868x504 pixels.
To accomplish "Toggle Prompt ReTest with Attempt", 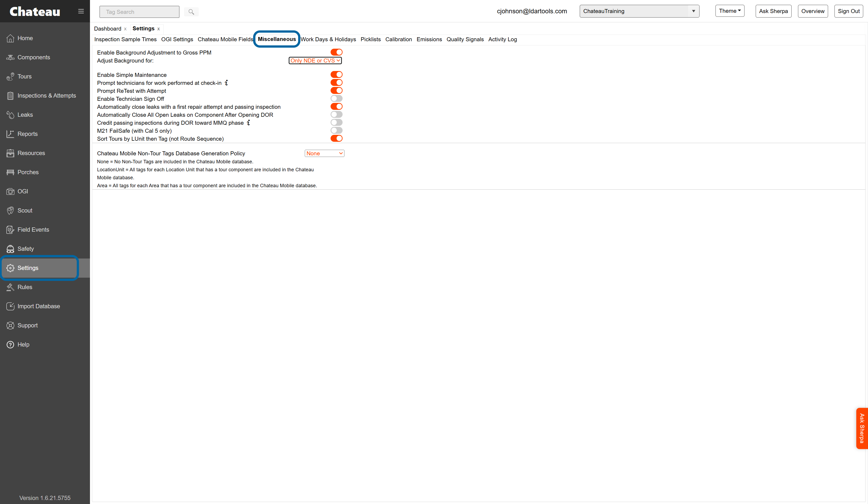I will click(336, 90).
